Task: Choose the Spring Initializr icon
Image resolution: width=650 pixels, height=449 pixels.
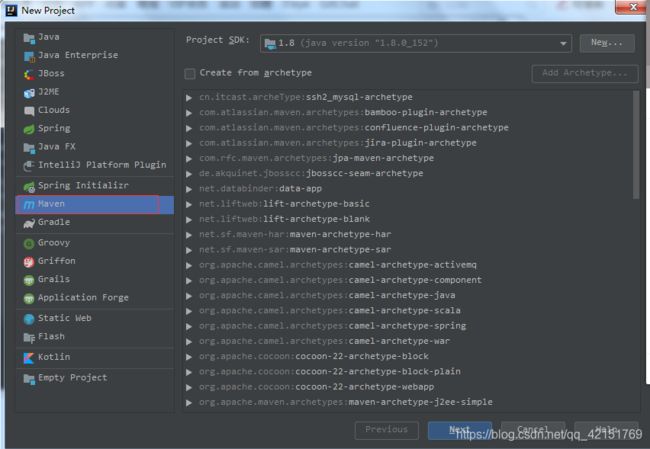Action: pos(29,186)
